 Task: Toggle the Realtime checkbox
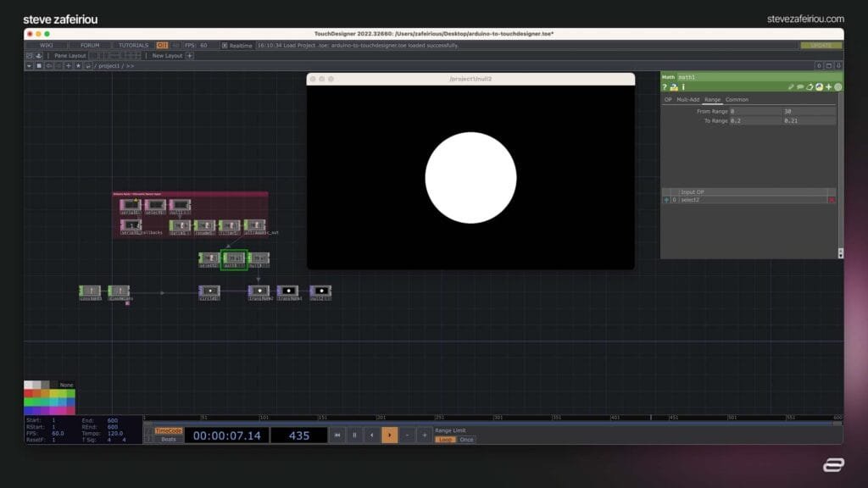click(225, 45)
